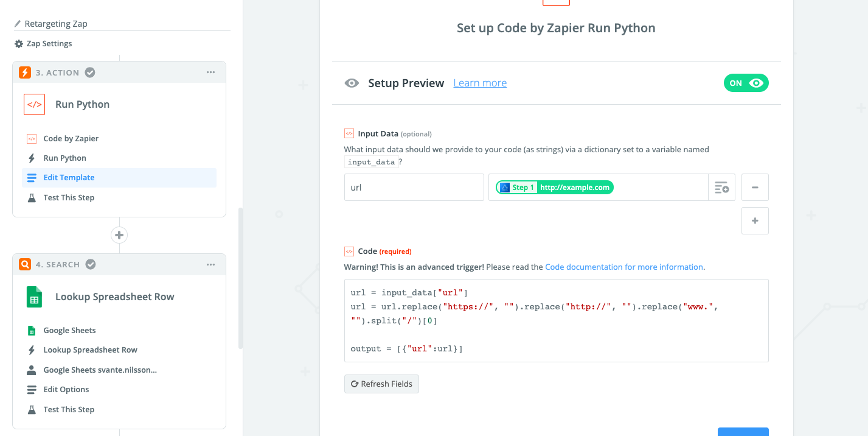Click the orange search badge on step 4
The height and width of the screenshot is (436, 868).
(25, 264)
